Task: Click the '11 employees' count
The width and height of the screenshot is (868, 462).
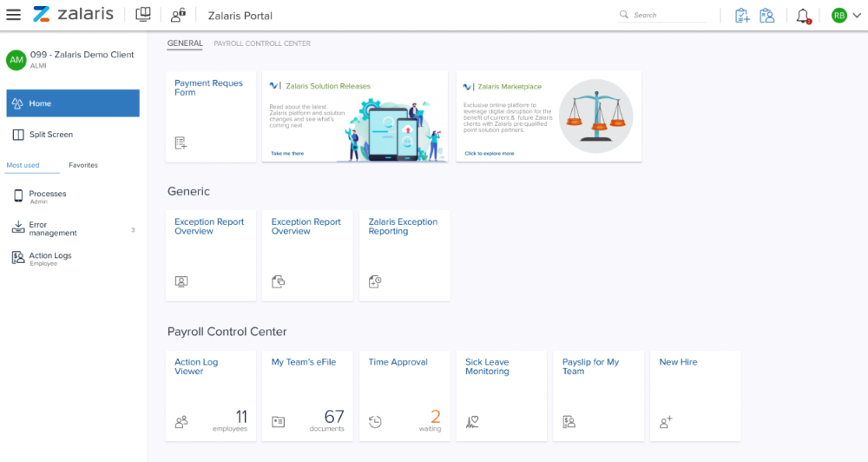Action: [x=230, y=420]
